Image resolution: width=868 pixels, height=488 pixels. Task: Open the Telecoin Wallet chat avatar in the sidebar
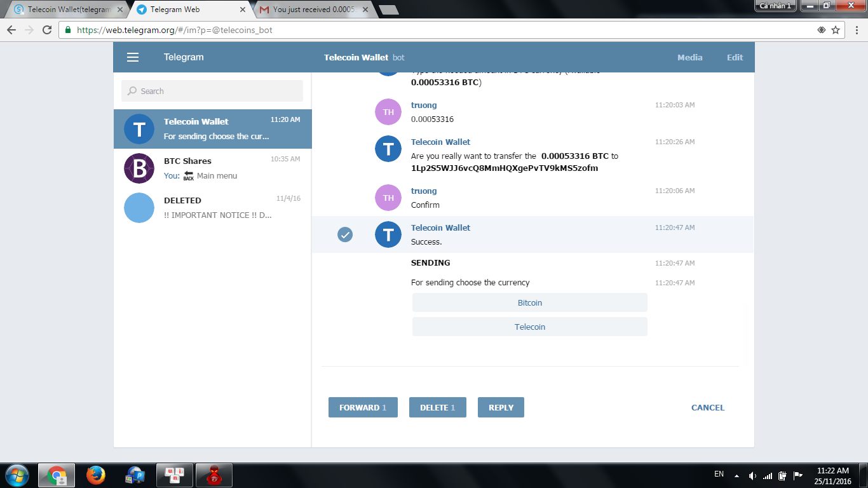139,129
